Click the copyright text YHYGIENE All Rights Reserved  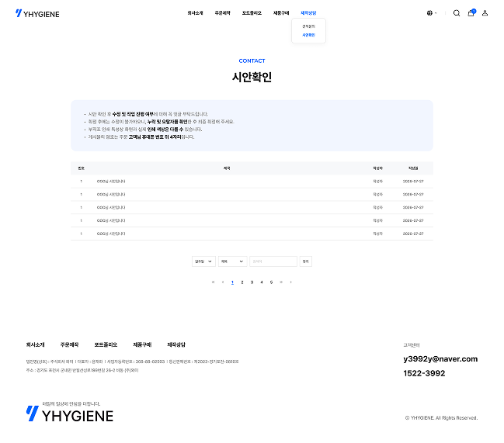[441, 418]
